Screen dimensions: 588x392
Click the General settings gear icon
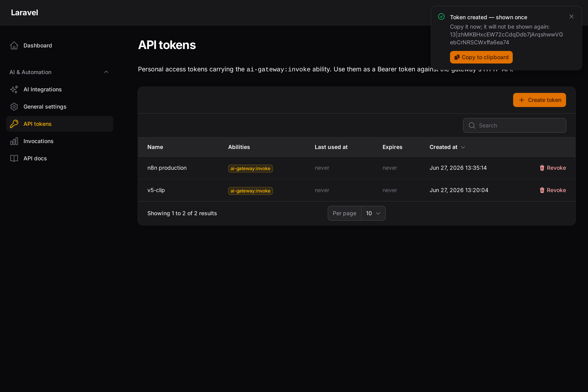(14, 107)
